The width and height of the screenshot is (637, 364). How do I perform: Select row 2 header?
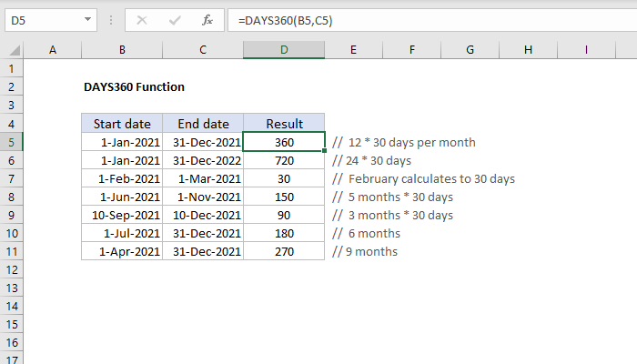point(11,87)
